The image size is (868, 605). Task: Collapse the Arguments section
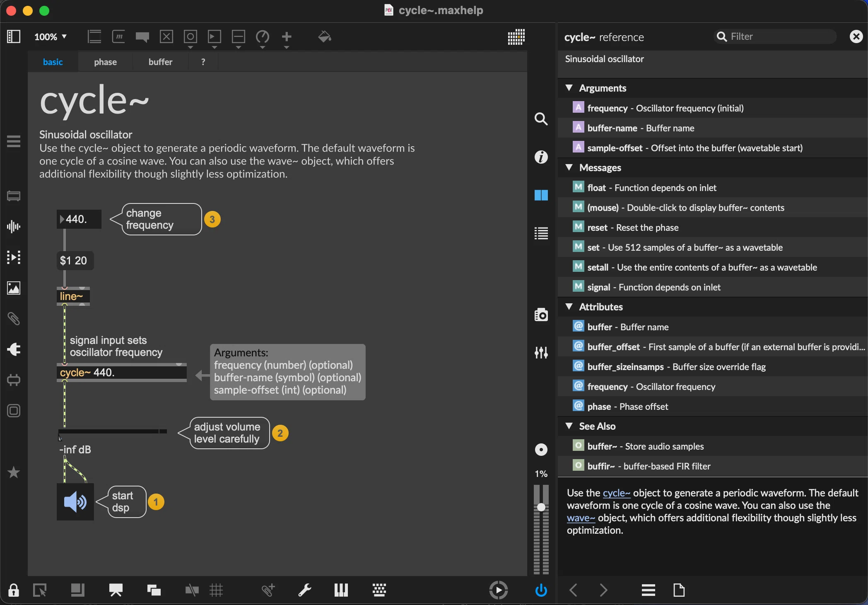(569, 88)
